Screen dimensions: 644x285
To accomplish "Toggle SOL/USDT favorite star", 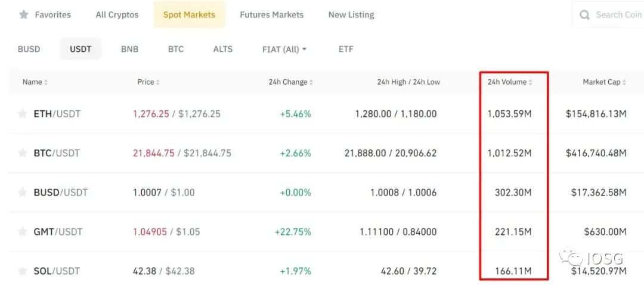I will [23, 271].
